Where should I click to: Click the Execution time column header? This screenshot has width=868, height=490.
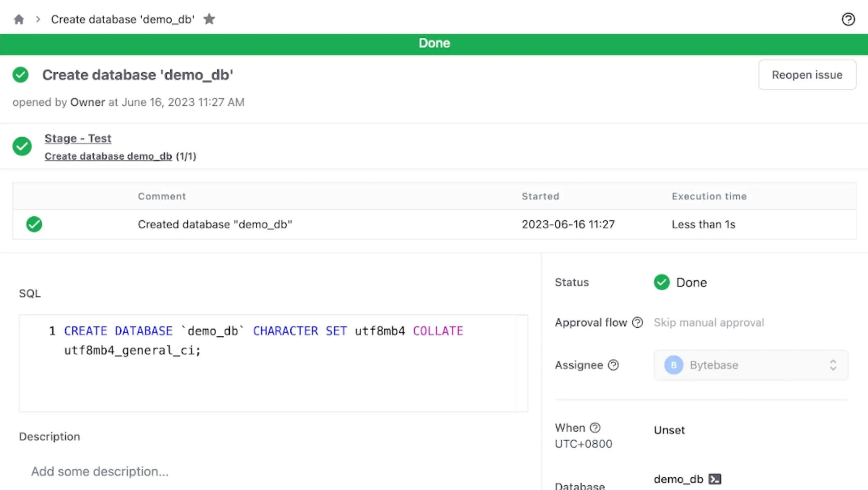click(x=709, y=196)
